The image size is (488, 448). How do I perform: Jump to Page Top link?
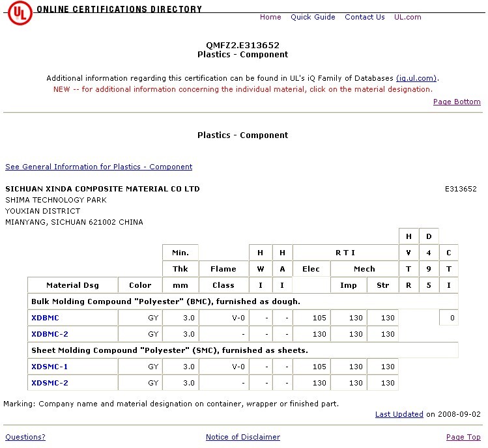[463, 437]
